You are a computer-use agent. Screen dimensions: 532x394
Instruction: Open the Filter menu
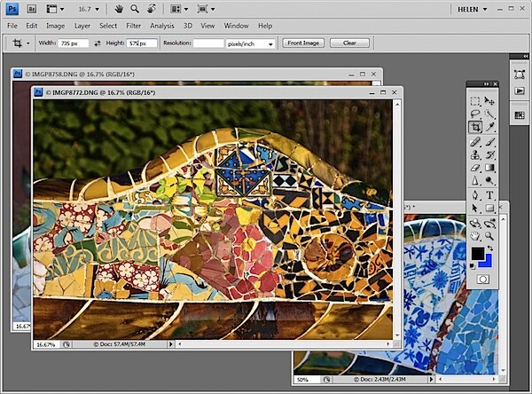coord(133,26)
